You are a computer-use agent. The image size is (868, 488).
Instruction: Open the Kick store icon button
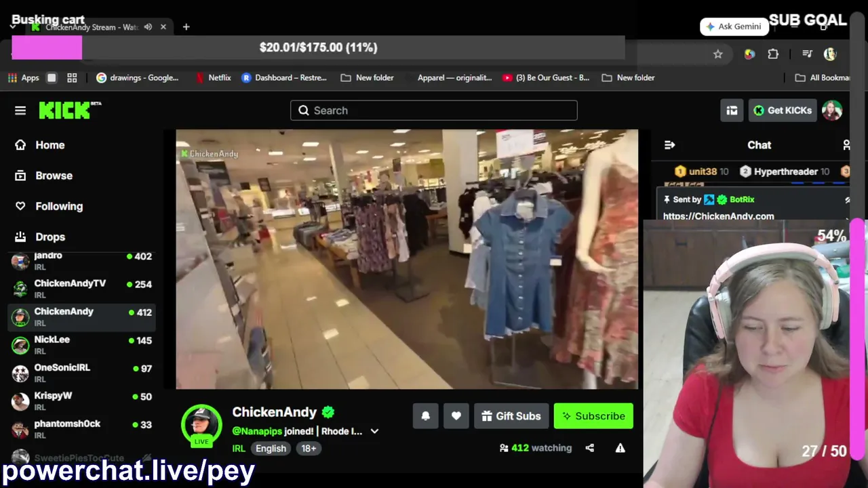coord(732,110)
